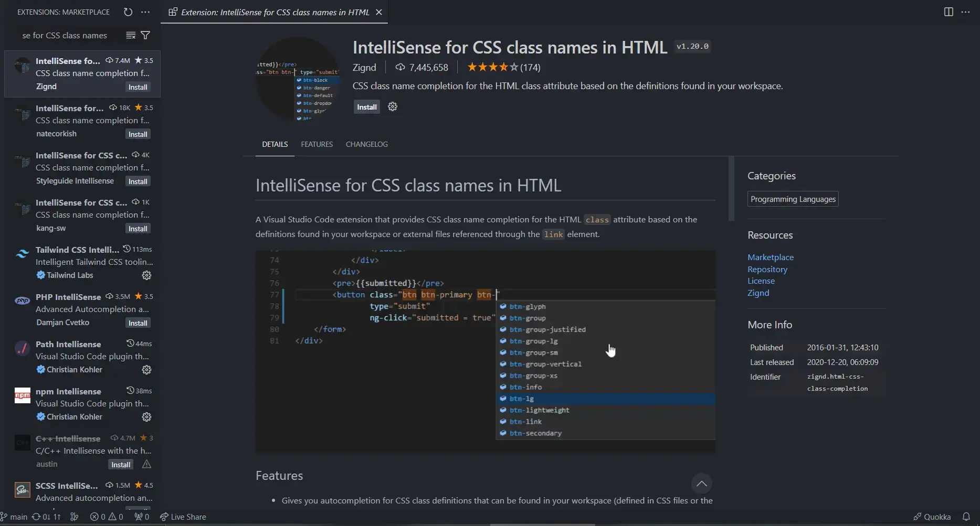The image size is (980, 526).
Task: Click the star rating with 174 reviews
Action: pyautogui.click(x=503, y=67)
